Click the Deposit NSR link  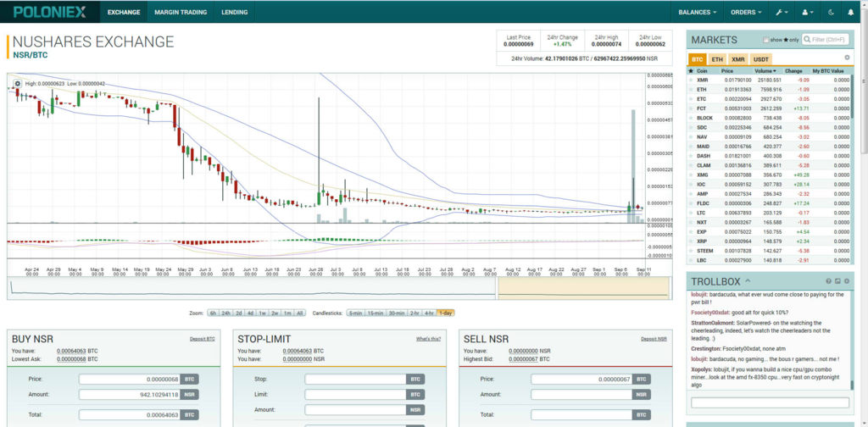click(x=654, y=339)
